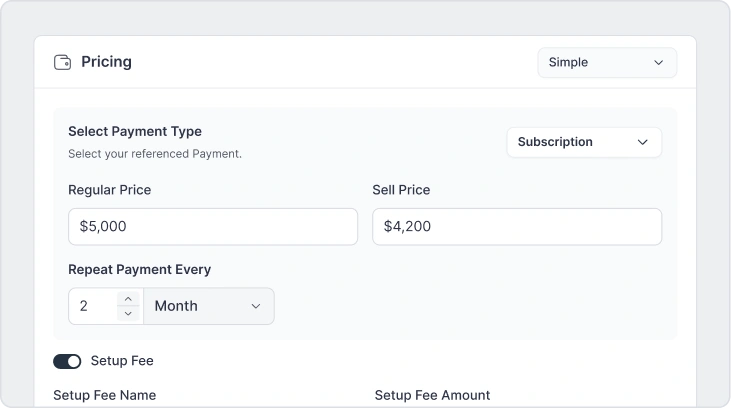This screenshot has width=731, height=408.
Task: Click the chevron icon in Month selector
Action: click(x=255, y=306)
